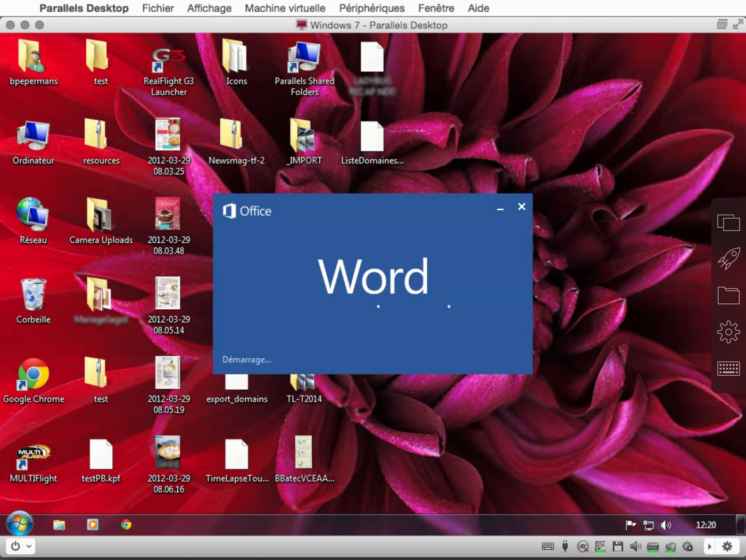Click the hard disk status icon
This screenshot has width=746, height=560.
coord(653,547)
